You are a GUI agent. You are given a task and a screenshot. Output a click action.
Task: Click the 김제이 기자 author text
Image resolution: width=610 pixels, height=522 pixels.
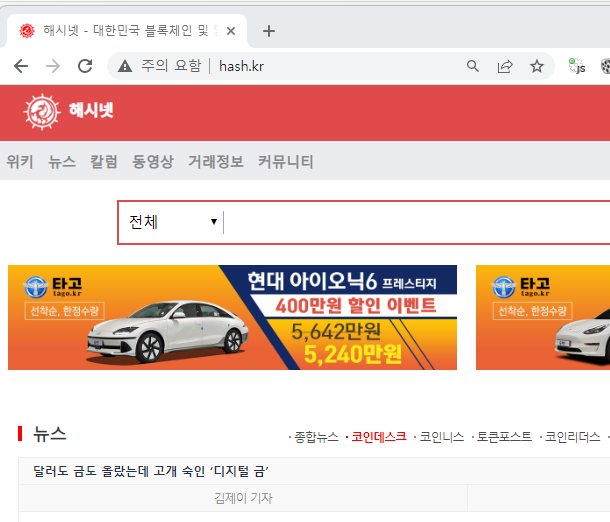point(243,498)
